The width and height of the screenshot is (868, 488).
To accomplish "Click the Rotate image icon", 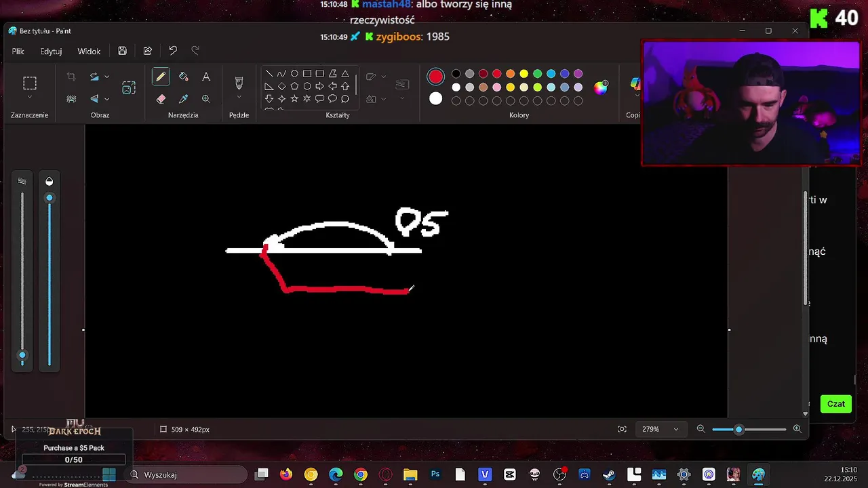I will 94,77.
